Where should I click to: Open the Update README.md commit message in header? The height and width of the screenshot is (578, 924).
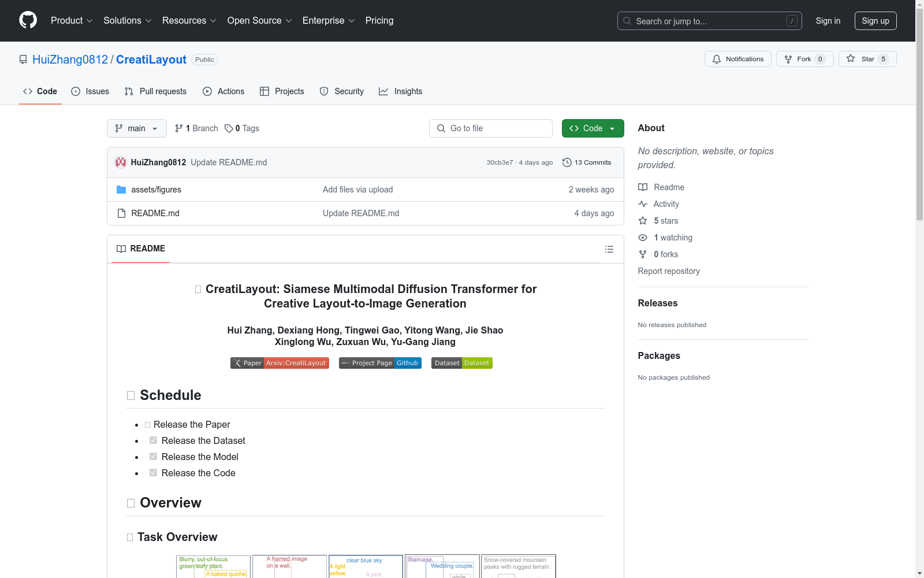229,162
